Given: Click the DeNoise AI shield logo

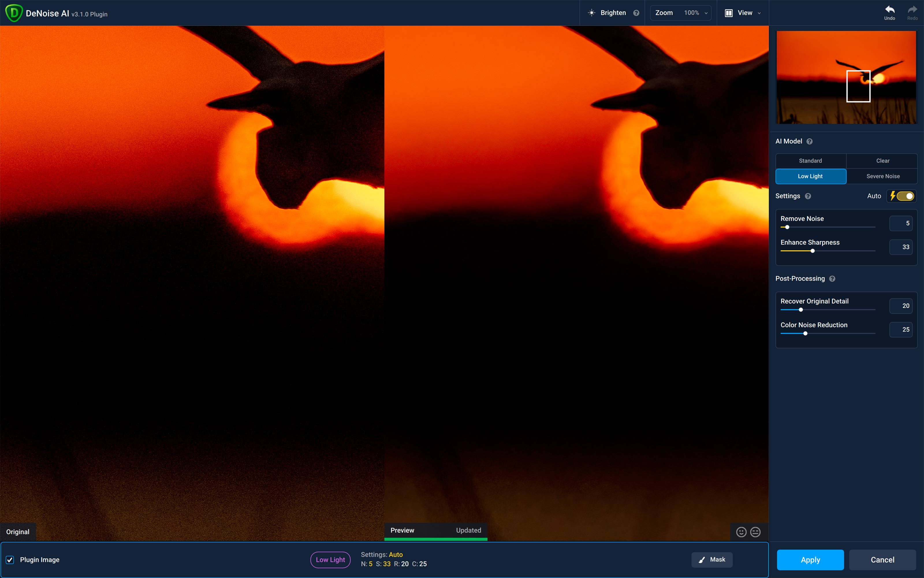Looking at the screenshot, I should point(14,13).
